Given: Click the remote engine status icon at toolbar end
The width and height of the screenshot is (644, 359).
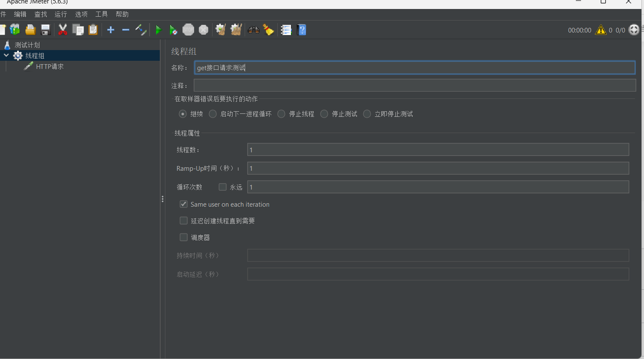Looking at the screenshot, I should tap(634, 30).
